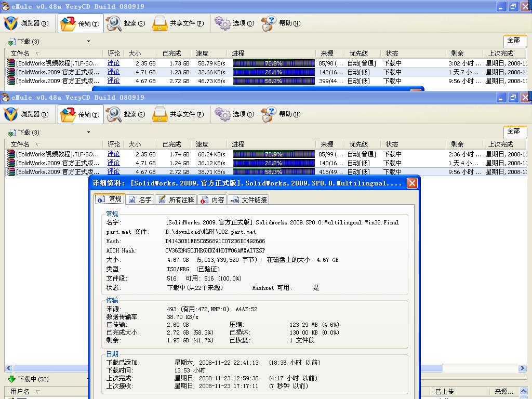Click the 73.8% progress bar
This screenshot has width=532, height=399.
pos(274,63)
